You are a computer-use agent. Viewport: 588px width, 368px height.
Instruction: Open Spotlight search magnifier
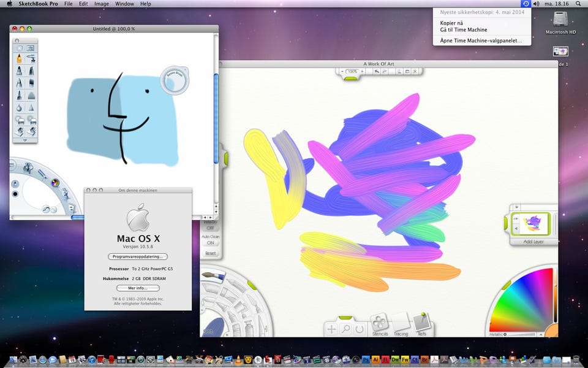pyautogui.click(x=578, y=4)
